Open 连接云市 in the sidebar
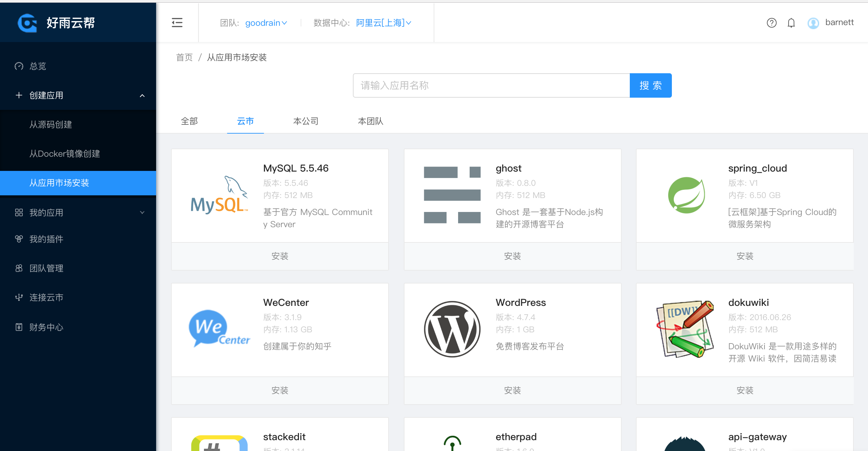868x451 pixels. tap(46, 297)
